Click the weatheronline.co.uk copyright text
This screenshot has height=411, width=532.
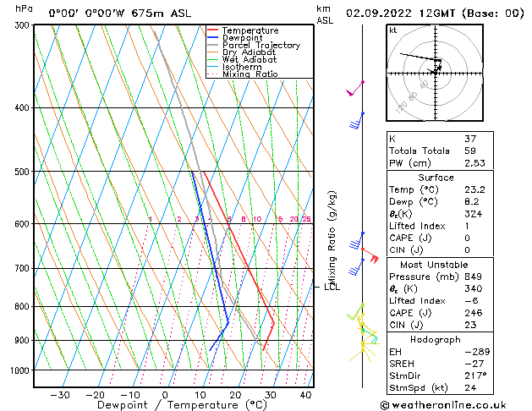[x=443, y=405]
